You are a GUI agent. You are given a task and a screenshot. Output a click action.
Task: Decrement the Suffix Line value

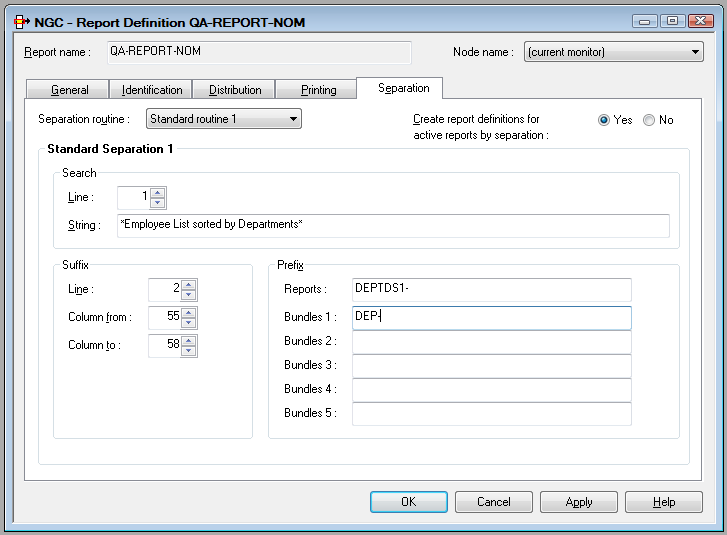pos(189,294)
